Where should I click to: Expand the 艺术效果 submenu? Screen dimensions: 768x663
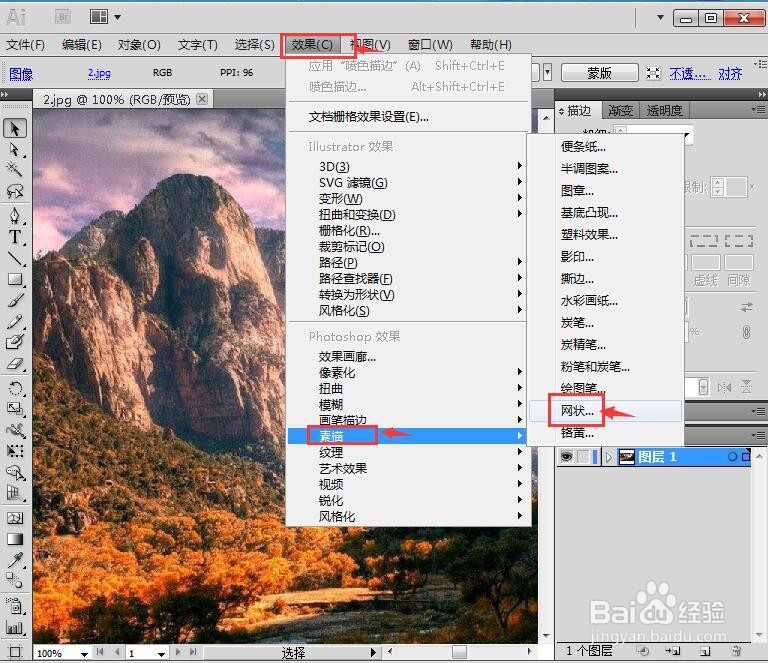pyautogui.click(x=407, y=469)
